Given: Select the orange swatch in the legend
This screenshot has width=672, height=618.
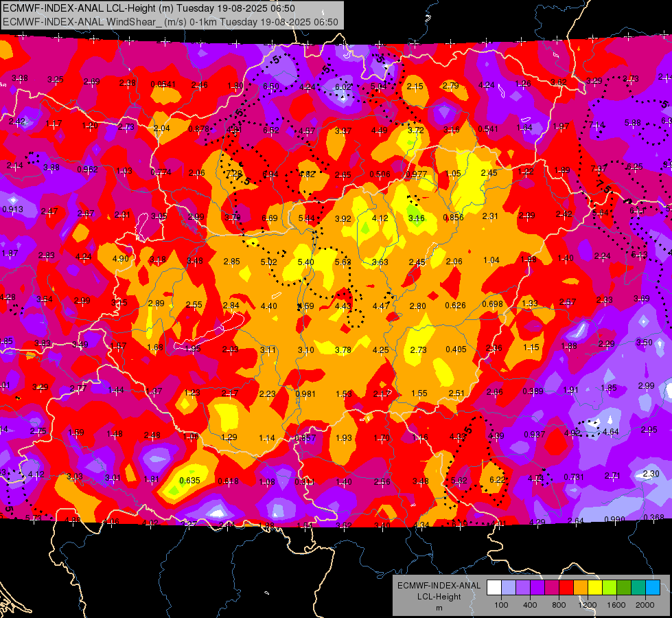Looking at the screenshot, I should point(581,588).
